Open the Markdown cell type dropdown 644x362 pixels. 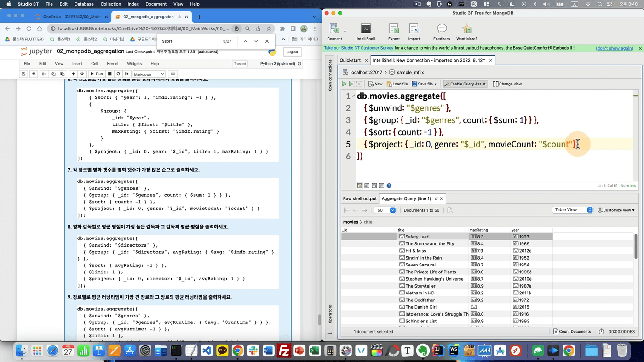click(x=149, y=74)
